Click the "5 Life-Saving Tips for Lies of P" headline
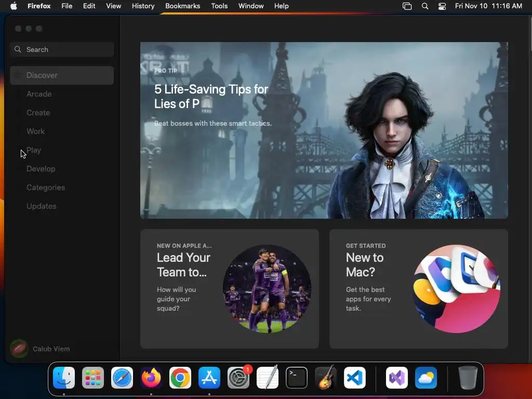 211,96
